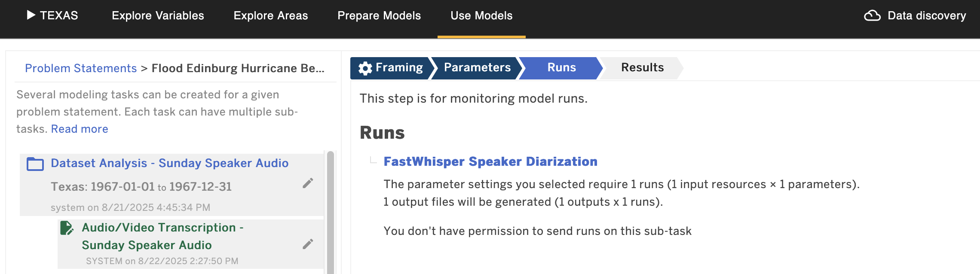Click the gear icon on Framing step
Image resolution: width=980 pixels, height=274 pixels.
(365, 68)
